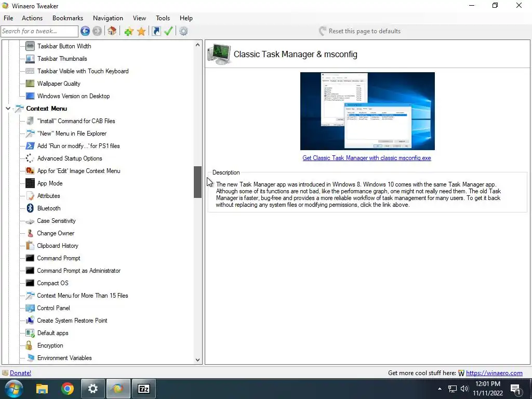Select Case Sensitivity tree item
532x399 pixels.
pos(56,221)
